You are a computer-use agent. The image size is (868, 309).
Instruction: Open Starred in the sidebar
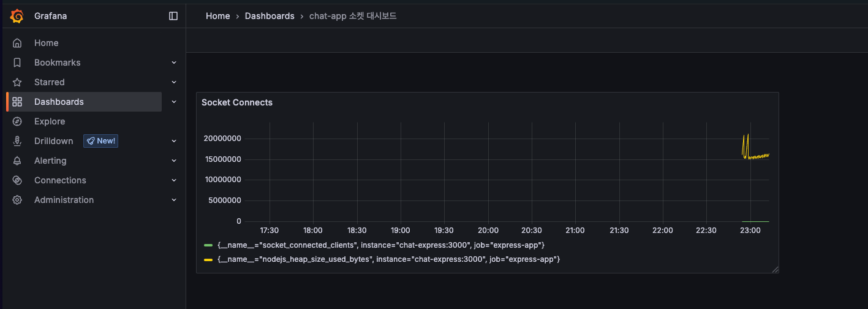tap(49, 82)
